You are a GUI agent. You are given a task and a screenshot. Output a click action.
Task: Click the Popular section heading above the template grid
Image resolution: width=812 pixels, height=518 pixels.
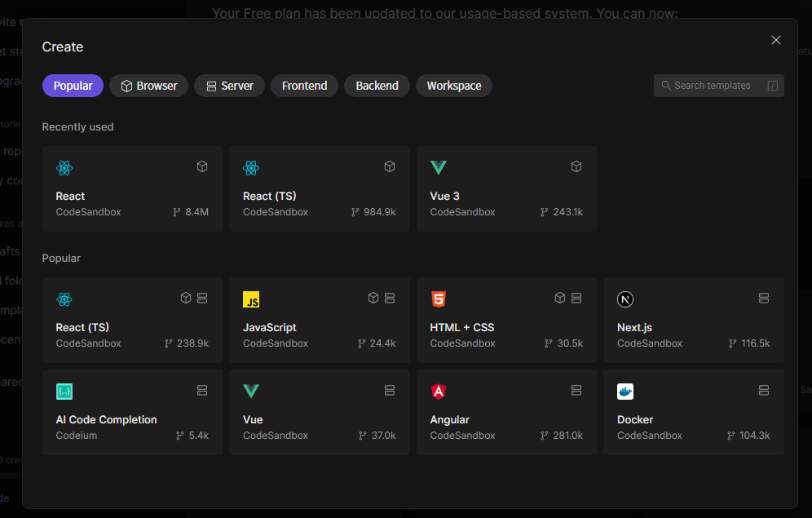click(61, 258)
